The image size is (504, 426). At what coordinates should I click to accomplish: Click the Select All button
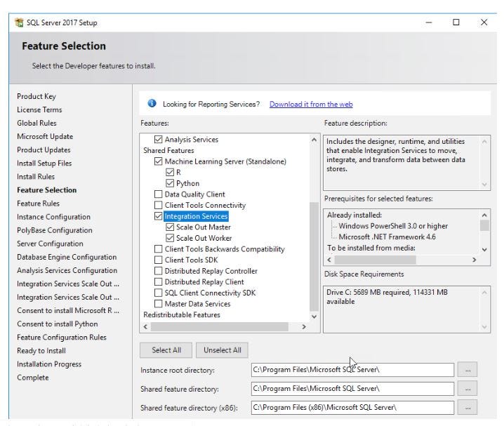pyautogui.click(x=166, y=350)
